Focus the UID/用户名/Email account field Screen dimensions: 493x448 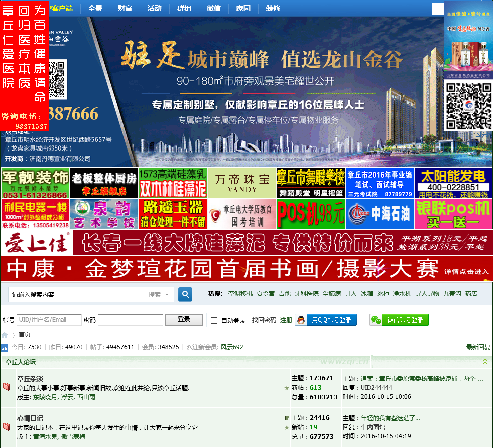[x=49, y=320]
